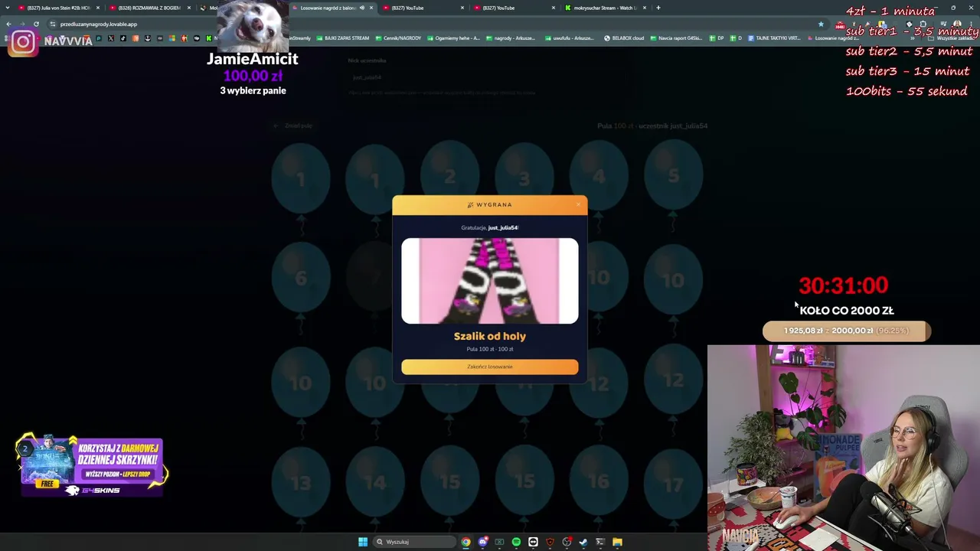Open the Xbox app from the taskbar
The image size is (980, 551).
point(499,542)
